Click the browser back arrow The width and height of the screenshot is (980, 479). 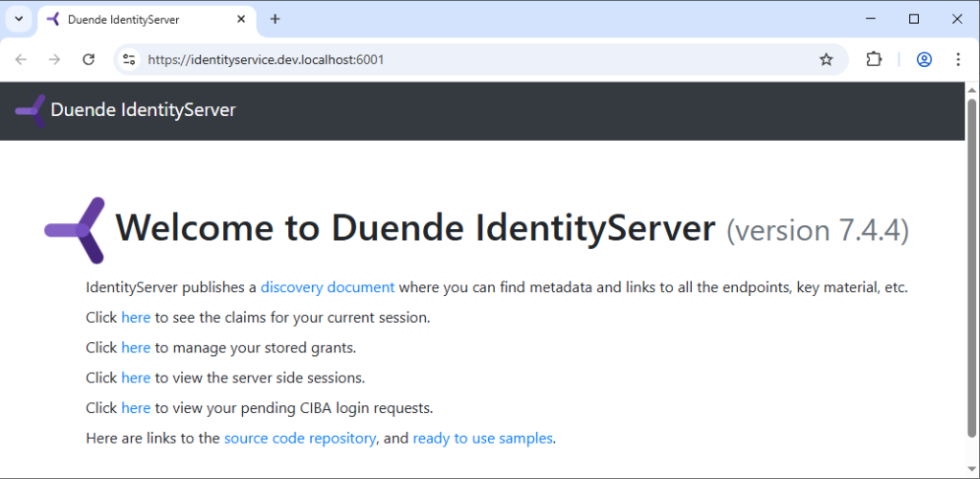21,59
